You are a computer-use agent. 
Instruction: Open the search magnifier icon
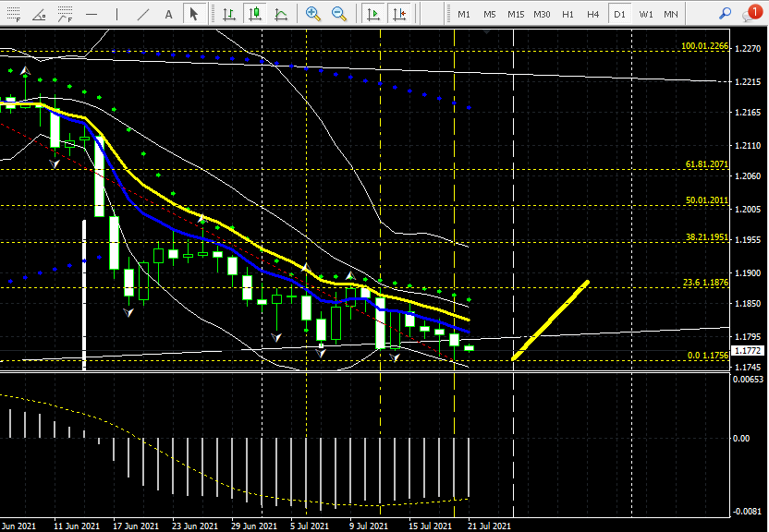[726, 14]
